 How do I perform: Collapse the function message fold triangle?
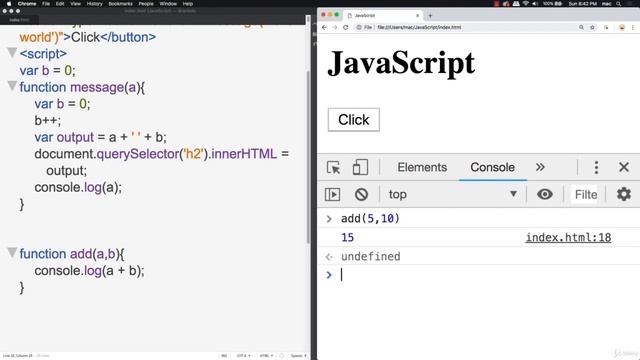(x=12, y=86)
